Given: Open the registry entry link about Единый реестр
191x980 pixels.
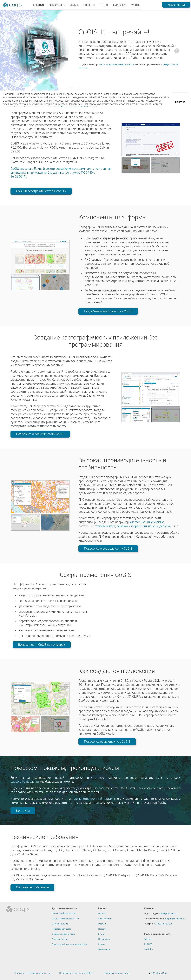Looking at the screenshot, I should point(61,173).
